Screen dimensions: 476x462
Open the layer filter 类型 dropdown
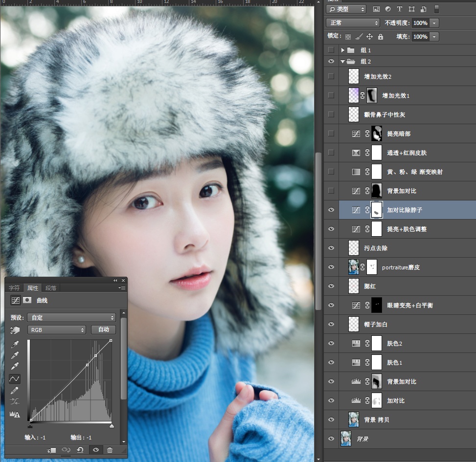[x=346, y=9]
